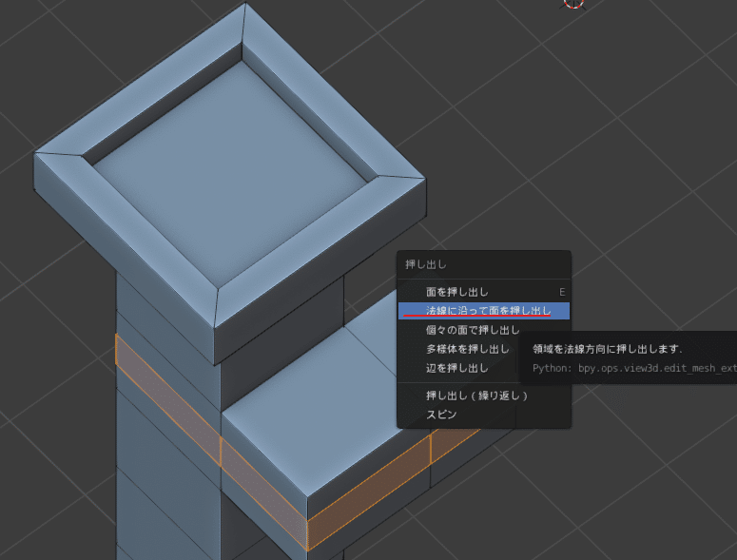737x560 pixels.
Task: Click the Python bpy.ops tooltip line
Action: pos(634,368)
